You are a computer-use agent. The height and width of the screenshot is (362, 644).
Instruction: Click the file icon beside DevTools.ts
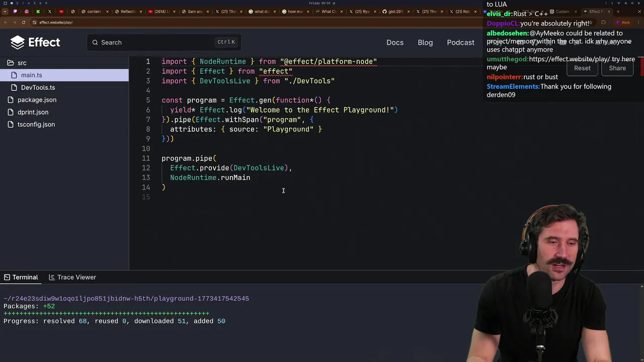pos(14,87)
